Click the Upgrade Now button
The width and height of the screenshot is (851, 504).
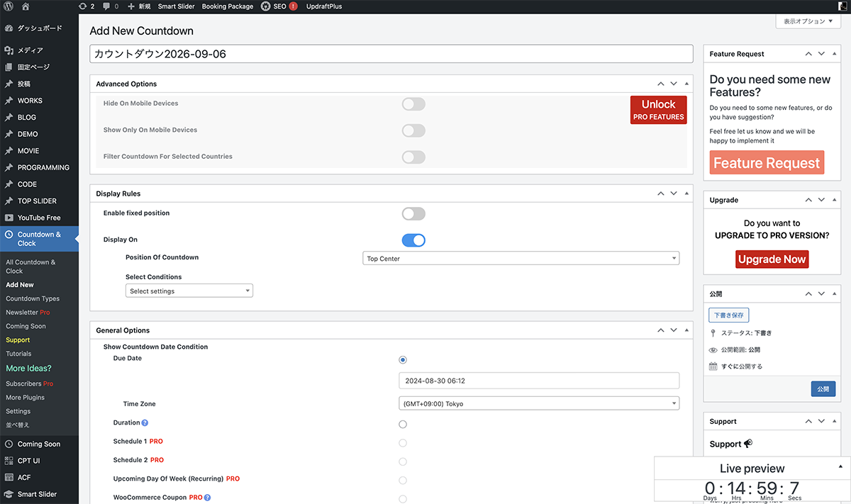[x=772, y=259]
